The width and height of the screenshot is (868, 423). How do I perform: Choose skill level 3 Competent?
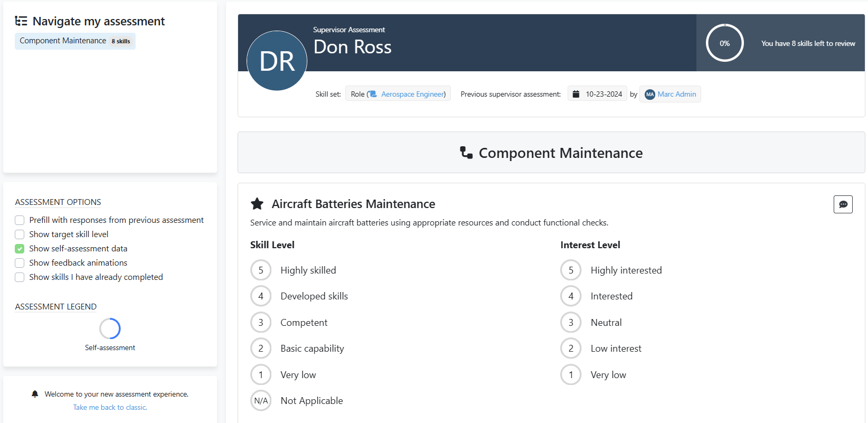261,323
